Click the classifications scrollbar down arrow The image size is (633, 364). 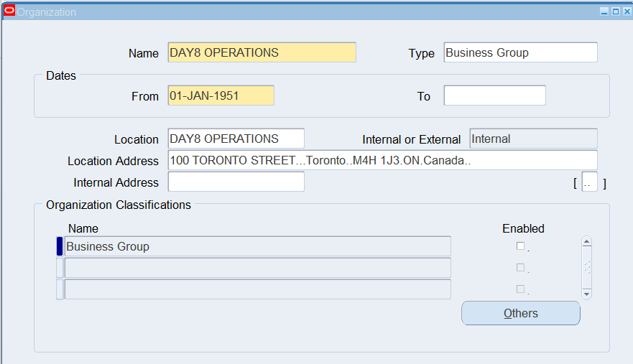(x=586, y=294)
